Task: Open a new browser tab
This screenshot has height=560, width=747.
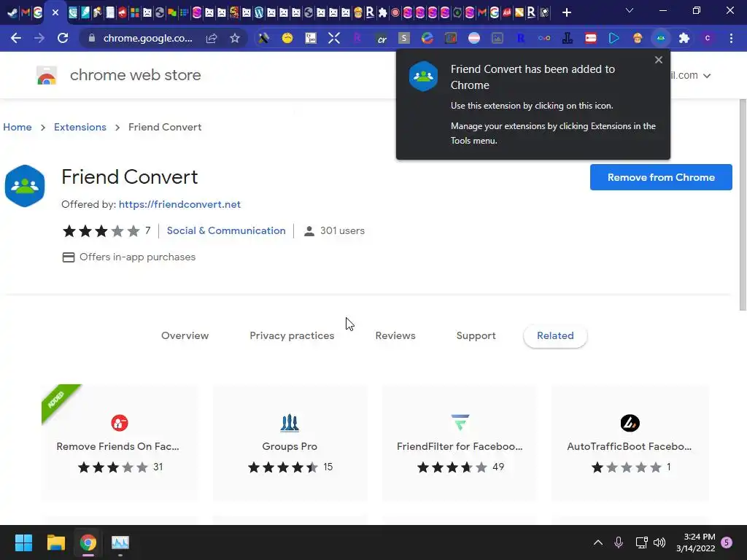Action: tap(566, 13)
